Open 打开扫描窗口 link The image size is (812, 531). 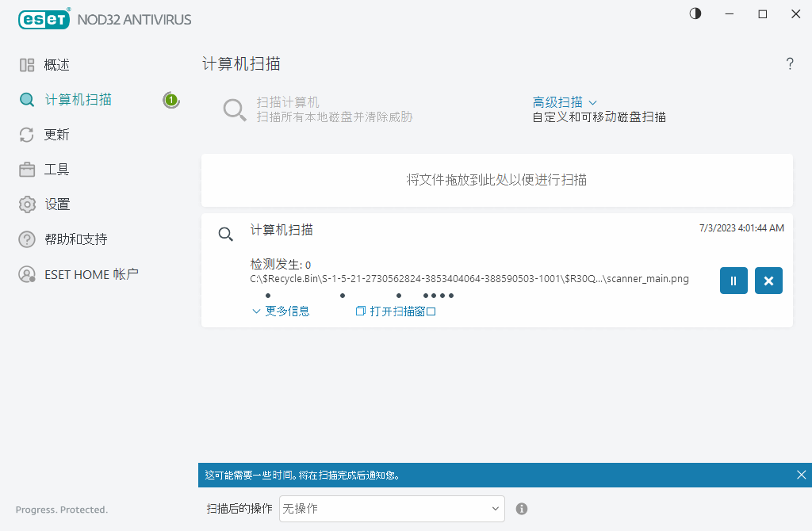point(395,311)
